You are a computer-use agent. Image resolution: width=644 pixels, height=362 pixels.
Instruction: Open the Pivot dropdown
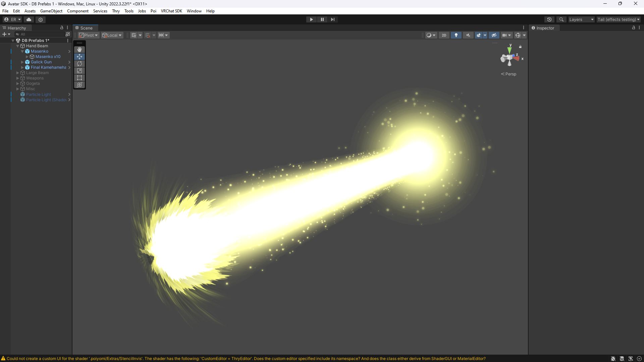click(89, 35)
